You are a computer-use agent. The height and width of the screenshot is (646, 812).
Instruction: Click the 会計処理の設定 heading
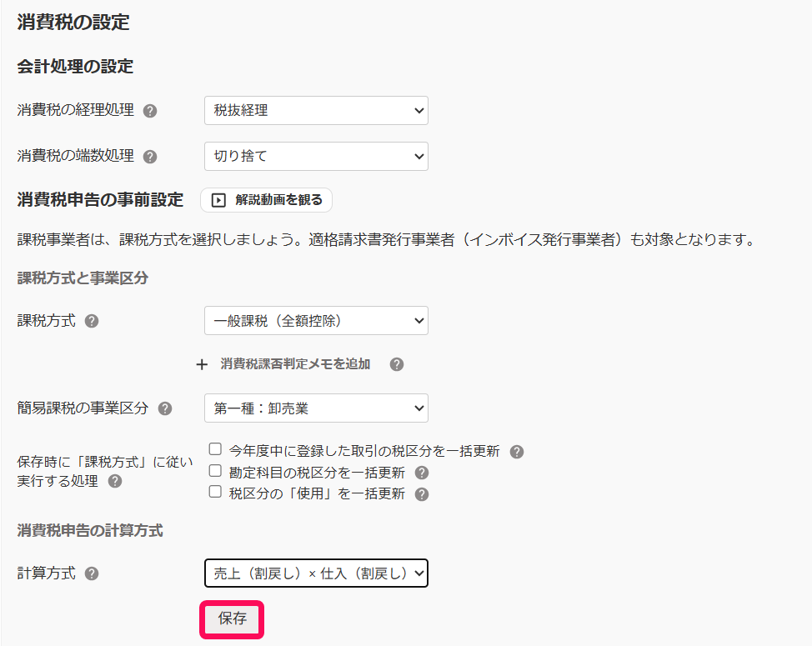pos(75,66)
